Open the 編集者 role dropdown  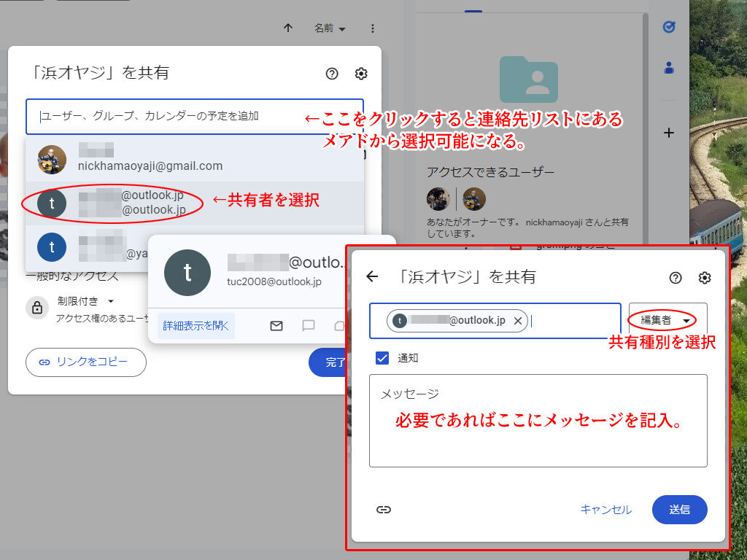coord(665,321)
